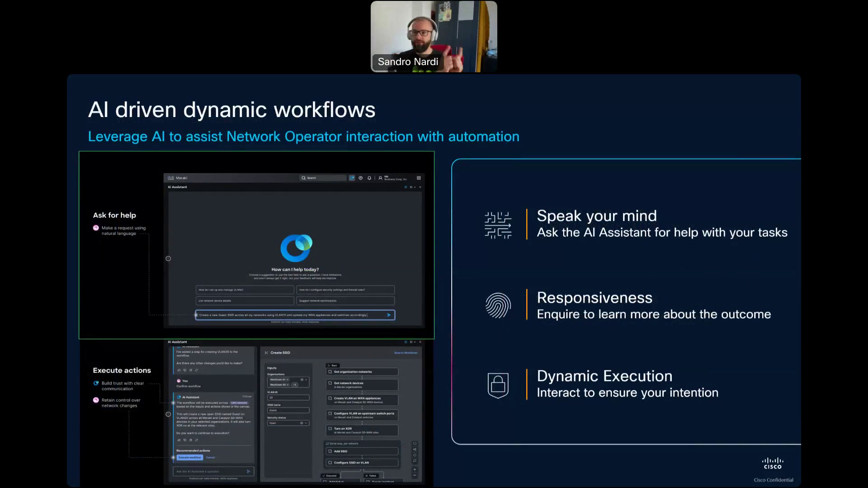Image resolution: width=868 pixels, height=488 pixels.
Task: Open the help question-mark icon in Meraki header
Action: click(360, 178)
